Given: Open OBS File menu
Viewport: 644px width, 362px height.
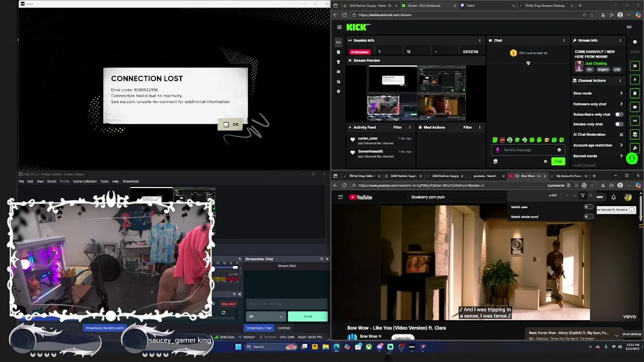Looking at the screenshot, I should point(22,181).
